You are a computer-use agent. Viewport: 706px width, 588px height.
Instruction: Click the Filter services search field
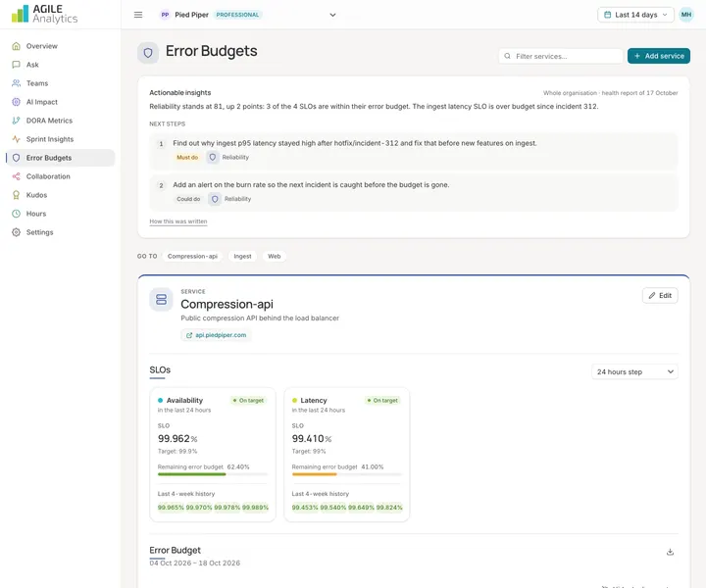(561, 56)
